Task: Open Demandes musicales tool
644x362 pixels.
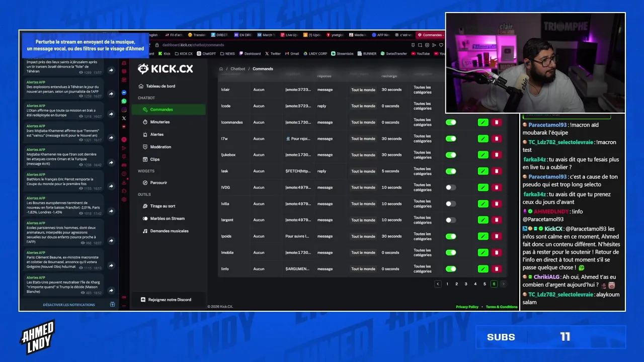Action: [x=169, y=231]
